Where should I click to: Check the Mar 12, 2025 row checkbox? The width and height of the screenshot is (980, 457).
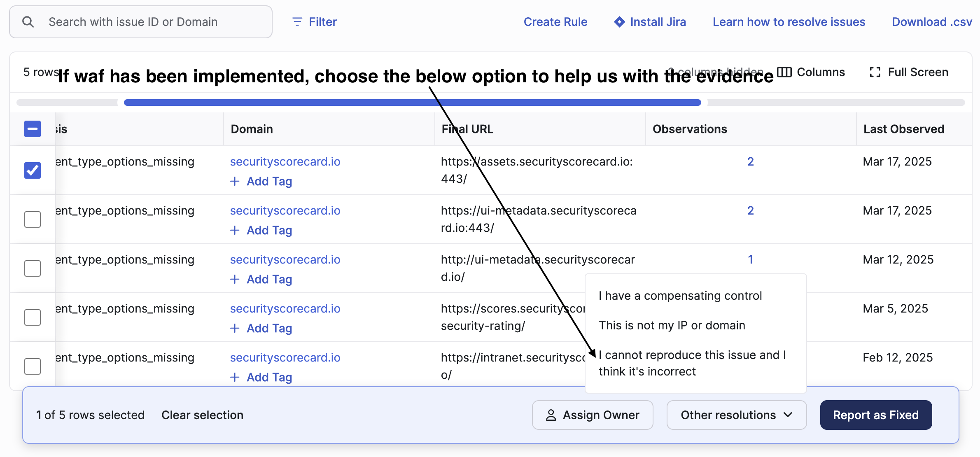click(x=33, y=268)
